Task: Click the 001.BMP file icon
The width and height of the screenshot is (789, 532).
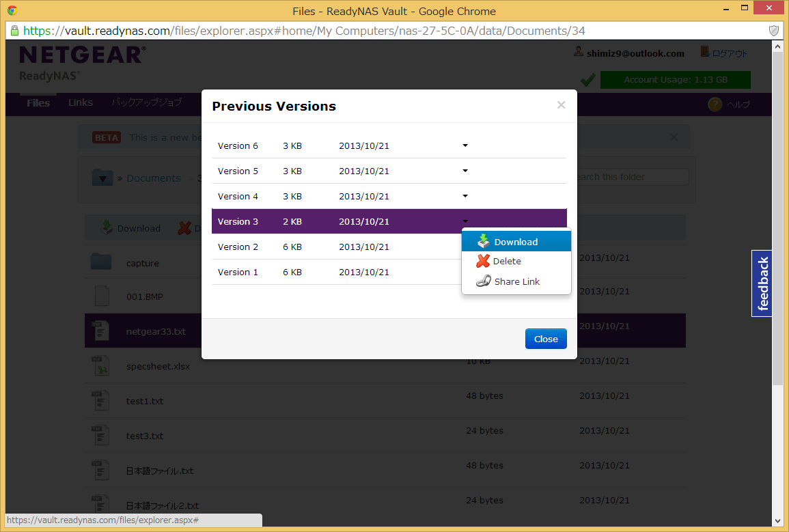Action: (101, 296)
